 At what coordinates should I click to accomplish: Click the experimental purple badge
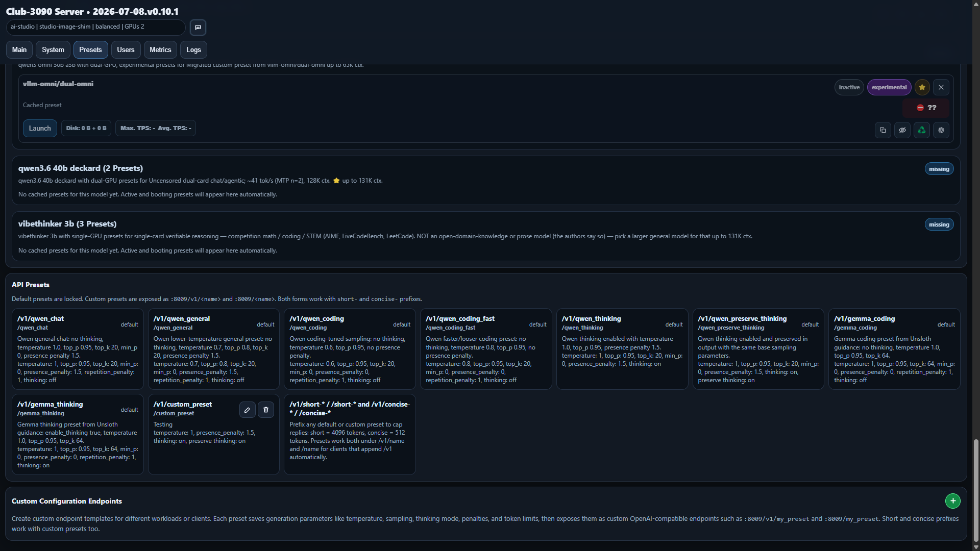pos(889,87)
